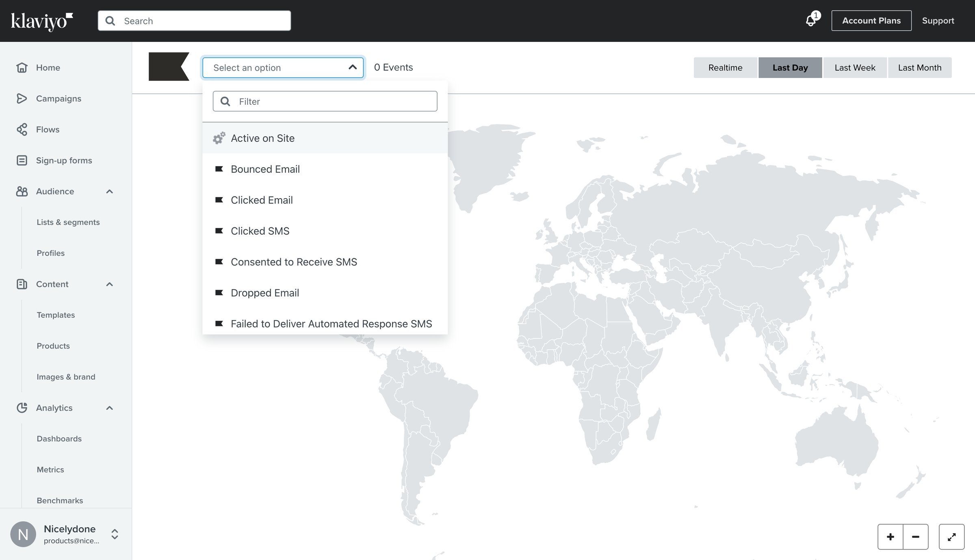Open Benchmarks under Analytics

pyautogui.click(x=60, y=500)
